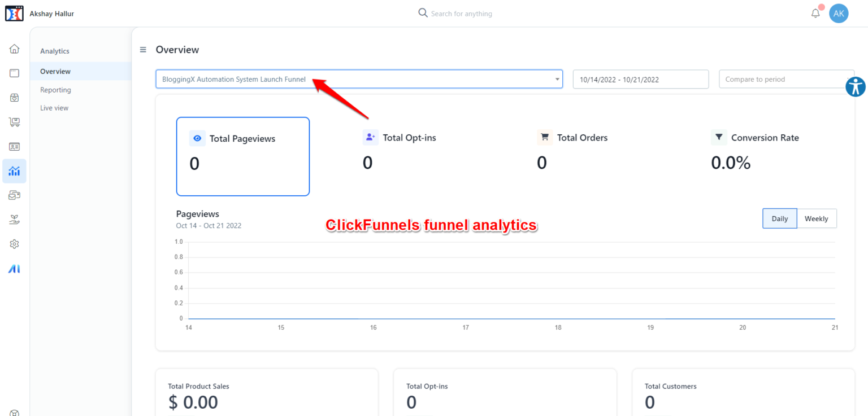Click the Overview page heading
Viewport: 868px width, 416px height.
pos(177,50)
